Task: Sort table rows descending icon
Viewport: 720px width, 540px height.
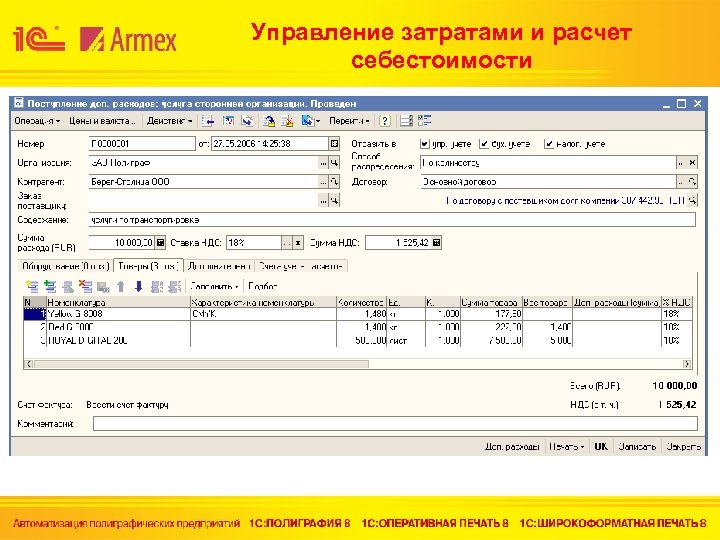Action: click(174, 287)
